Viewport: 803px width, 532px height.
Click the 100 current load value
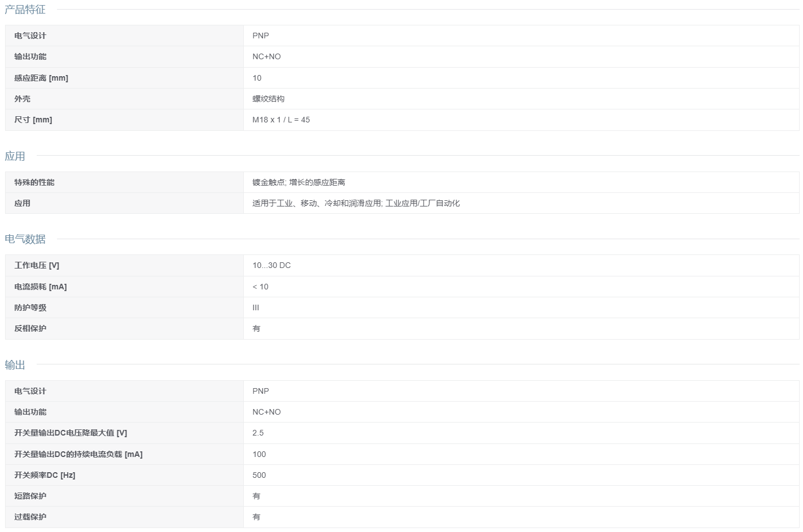(259, 454)
